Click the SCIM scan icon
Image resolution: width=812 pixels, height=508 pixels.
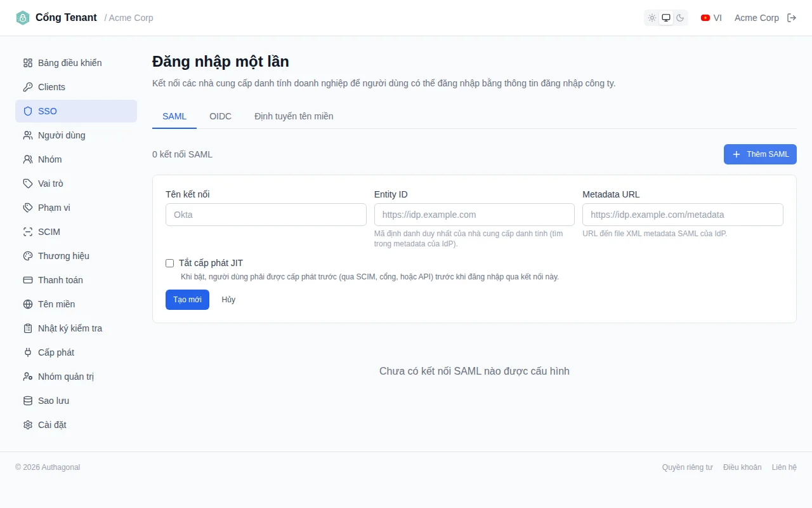[x=28, y=232]
